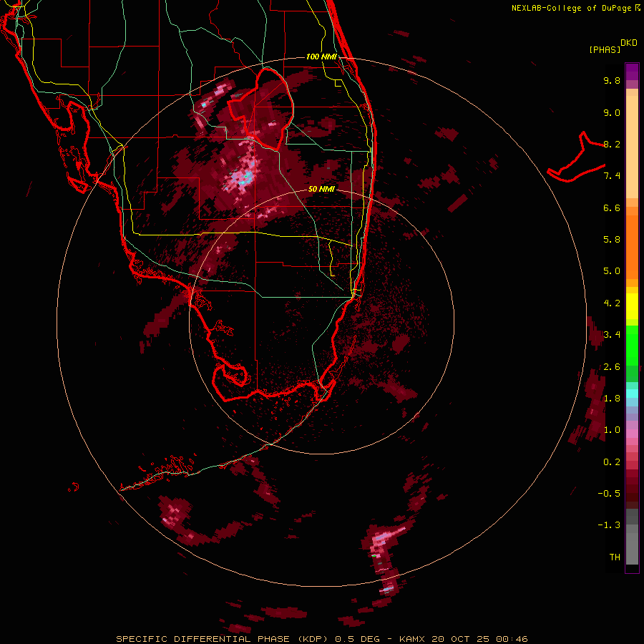This screenshot has width=644, height=644.
Task: Click the 7.4 scale value
Action: 612,176
